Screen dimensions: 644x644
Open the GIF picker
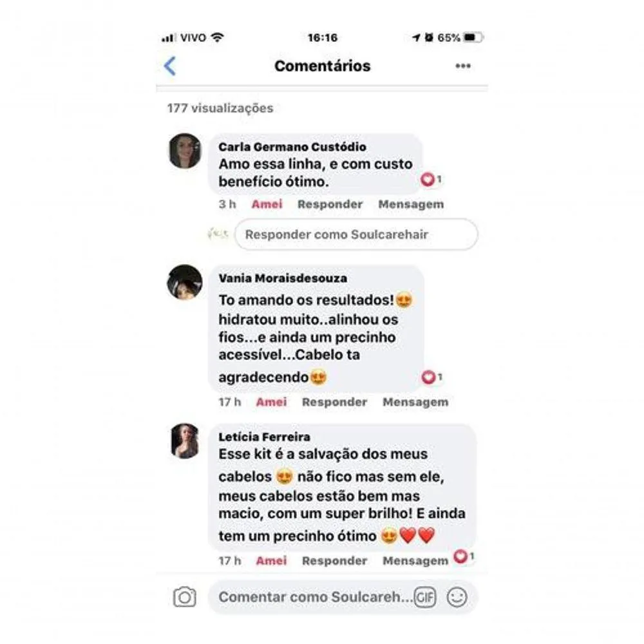pyautogui.click(x=424, y=597)
